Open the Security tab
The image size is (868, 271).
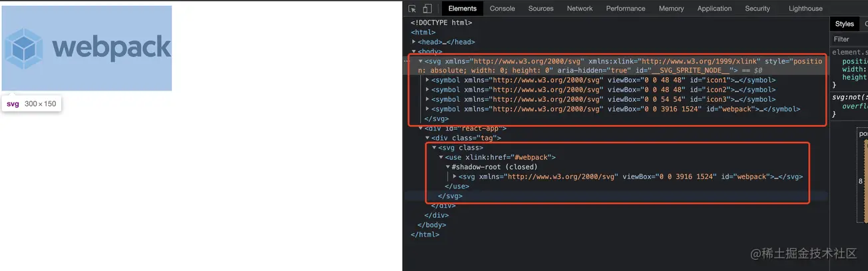[758, 9]
